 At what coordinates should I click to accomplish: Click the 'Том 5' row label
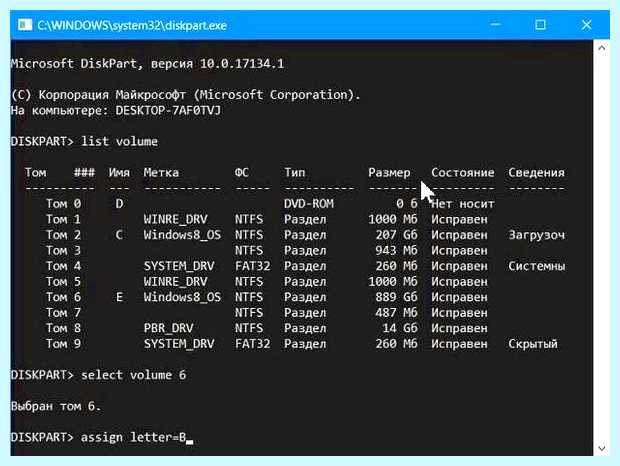tap(63, 282)
